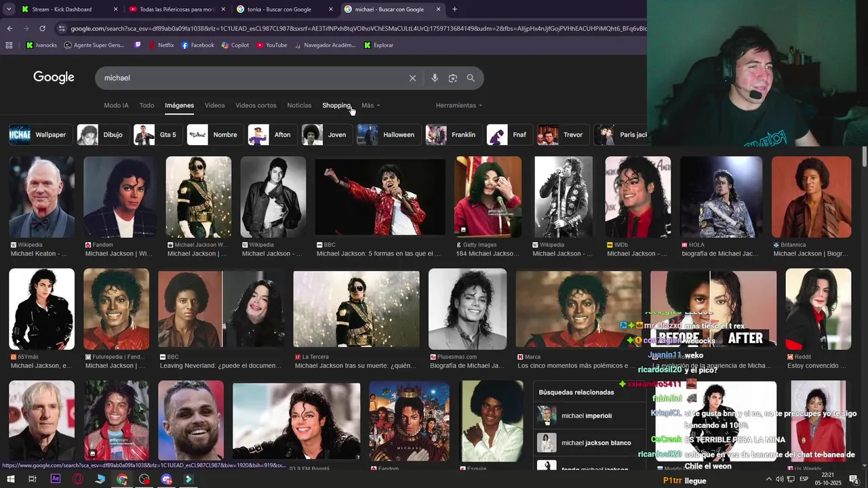
Task: Open Britannica Michael Jackson thumbnail
Action: pos(811,197)
